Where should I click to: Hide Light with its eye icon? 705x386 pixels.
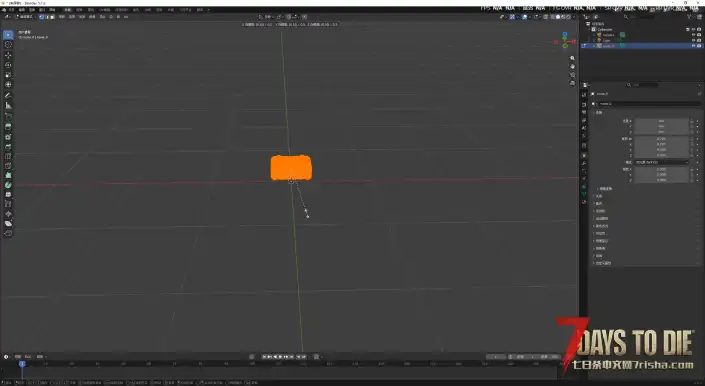click(693, 40)
